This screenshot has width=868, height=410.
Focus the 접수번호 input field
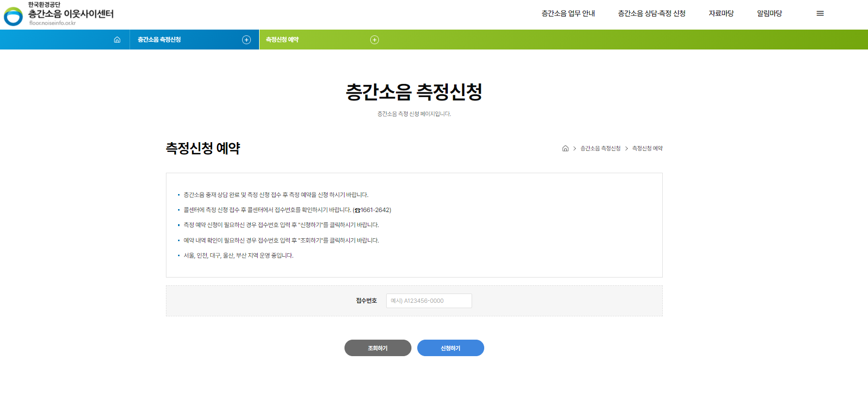tap(429, 301)
